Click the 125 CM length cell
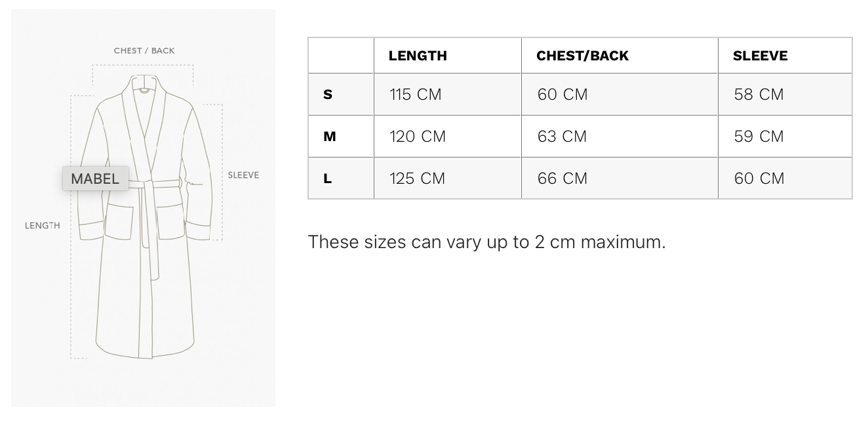 pyautogui.click(x=418, y=179)
